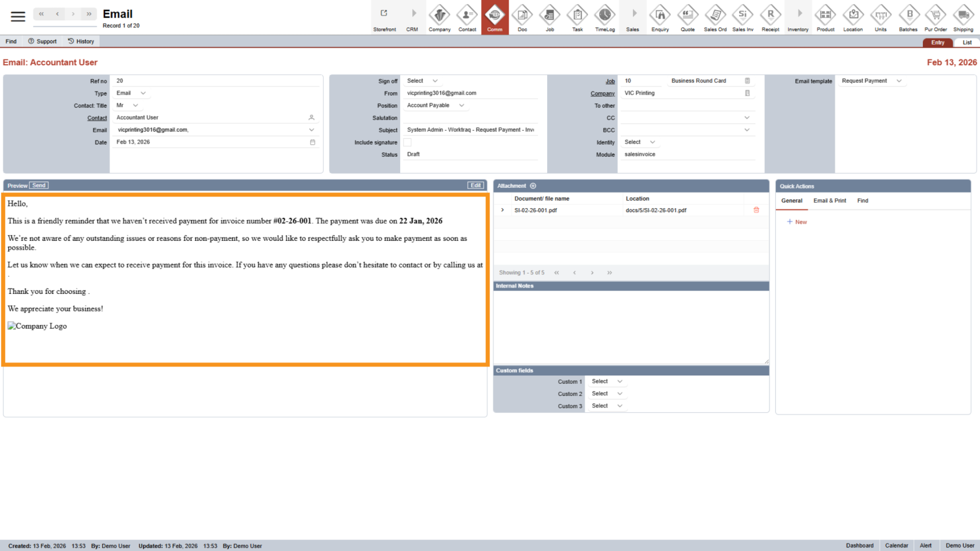The image size is (980, 551).
Task: Click the add attachment plus icon
Action: tap(533, 186)
